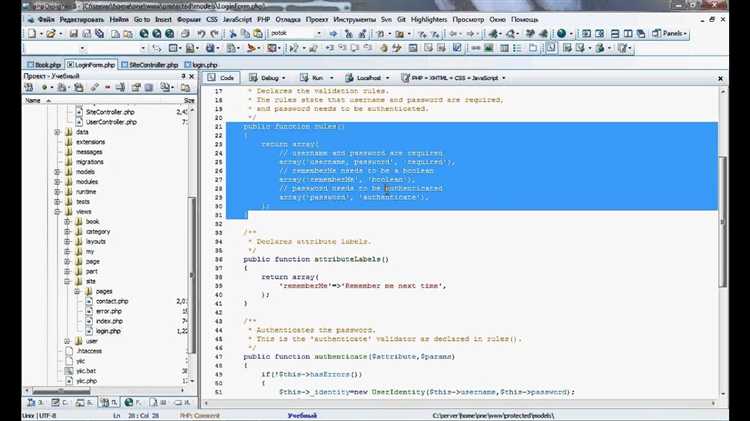Image resolution: width=750 pixels, height=421 pixels.
Task: Open the Инструменты menu
Action: (354, 20)
